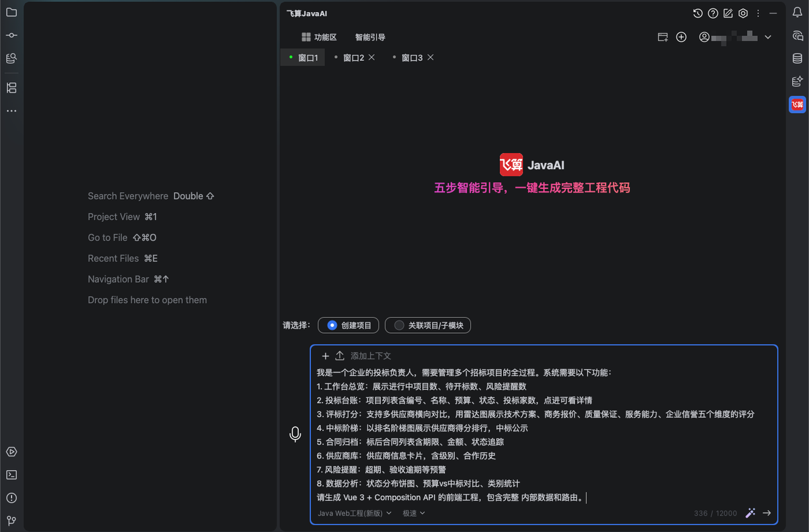Open the database search sidebar icon
The image size is (809, 532).
pyautogui.click(x=11, y=58)
